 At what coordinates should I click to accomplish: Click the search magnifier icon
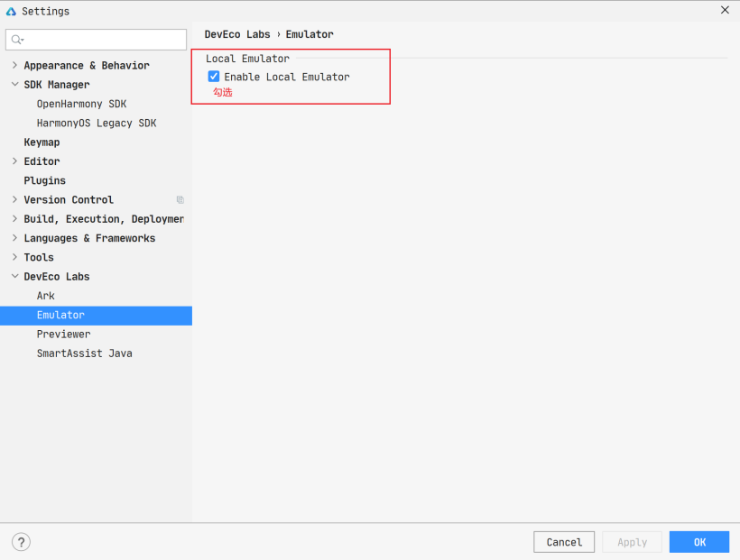click(17, 40)
